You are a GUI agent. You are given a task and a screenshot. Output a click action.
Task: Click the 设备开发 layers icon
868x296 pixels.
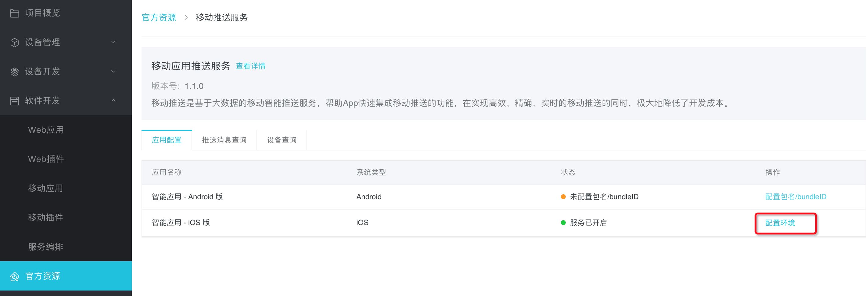(15, 72)
